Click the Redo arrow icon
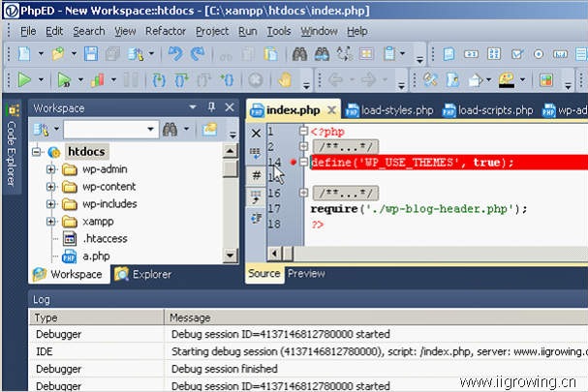 click(198, 54)
